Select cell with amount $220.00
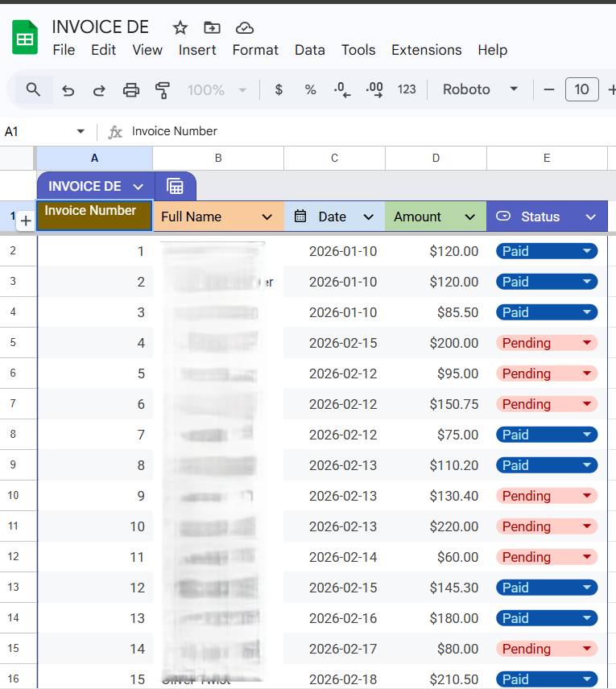Viewport: 616px width, 689px height. pyautogui.click(x=436, y=526)
